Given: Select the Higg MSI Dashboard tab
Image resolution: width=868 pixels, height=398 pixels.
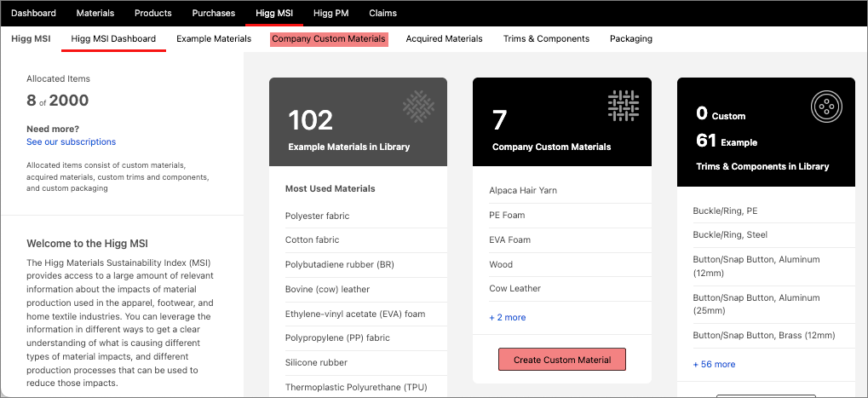Looking at the screenshot, I should pos(113,38).
